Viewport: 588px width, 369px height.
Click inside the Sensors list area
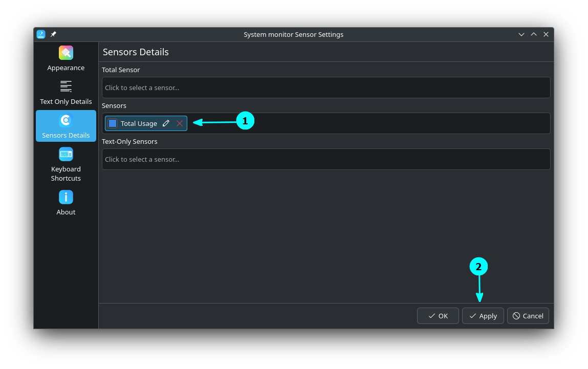tap(358, 123)
